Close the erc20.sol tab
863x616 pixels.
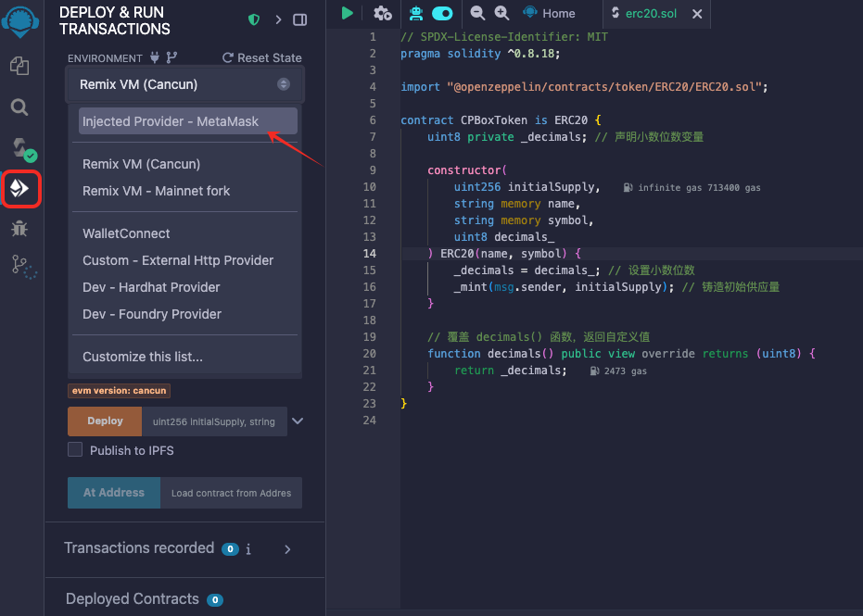(697, 14)
